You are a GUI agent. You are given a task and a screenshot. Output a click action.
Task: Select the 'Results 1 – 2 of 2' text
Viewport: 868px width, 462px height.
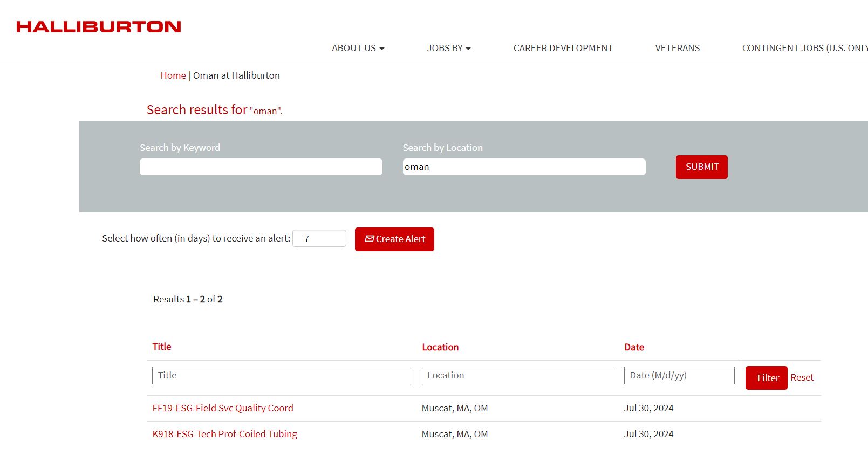[188, 299]
